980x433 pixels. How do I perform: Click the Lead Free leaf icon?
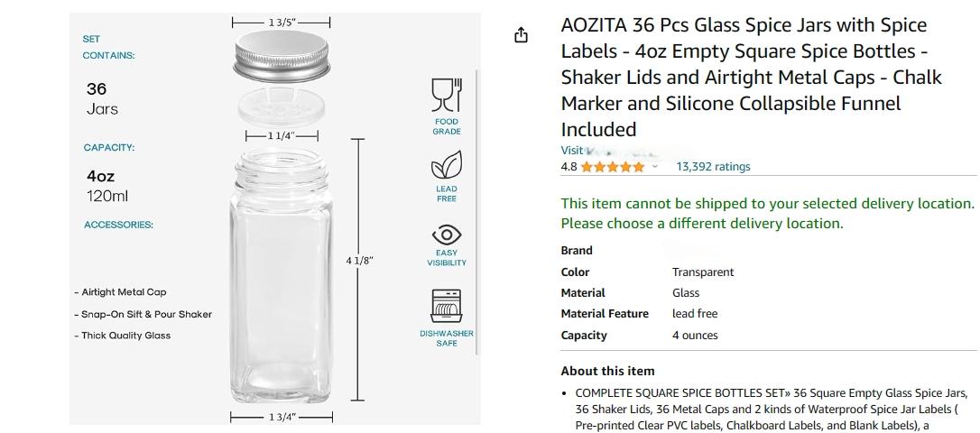pyautogui.click(x=447, y=165)
